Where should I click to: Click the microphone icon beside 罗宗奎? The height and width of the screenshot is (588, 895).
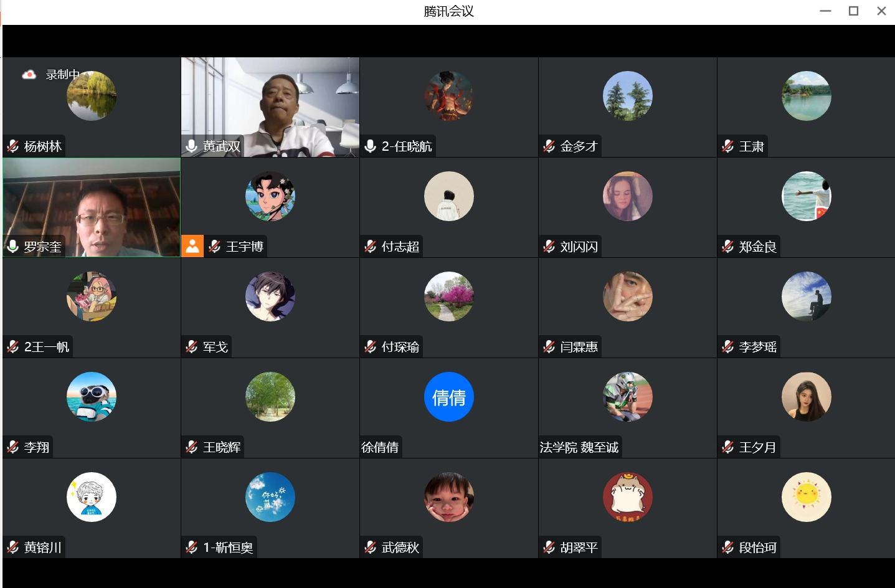[x=13, y=247]
